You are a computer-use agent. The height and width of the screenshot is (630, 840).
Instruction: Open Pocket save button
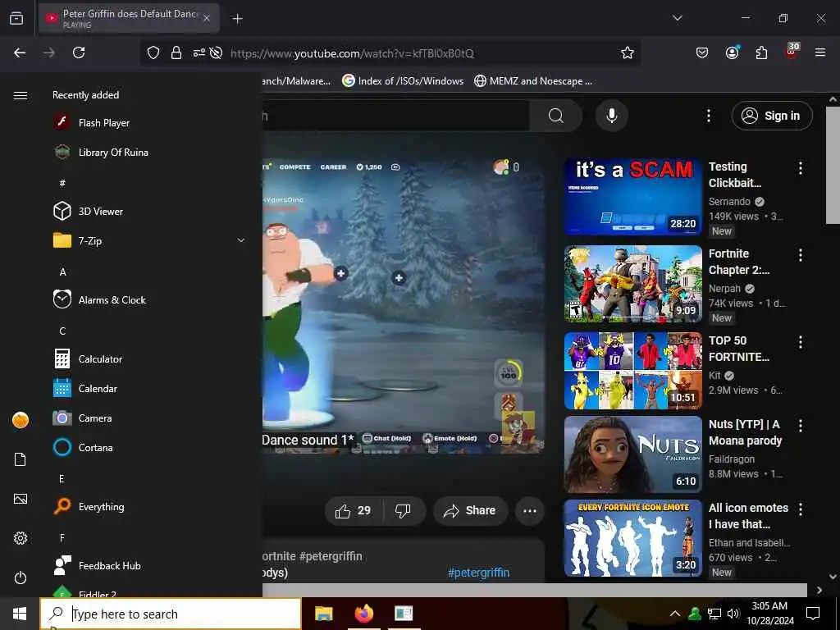coord(702,52)
